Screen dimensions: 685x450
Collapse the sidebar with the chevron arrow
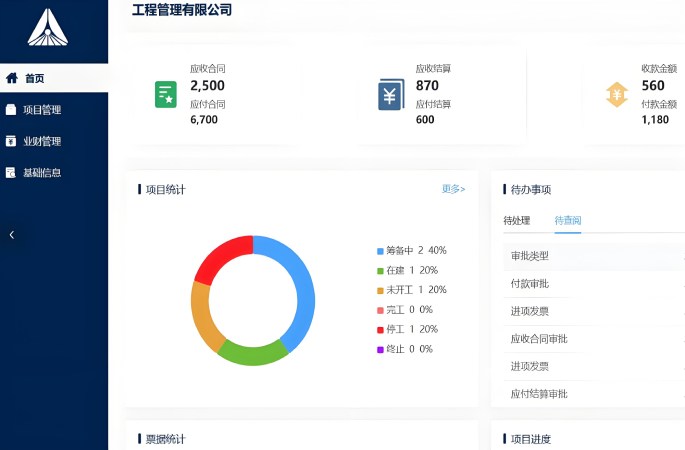click(x=11, y=235)
